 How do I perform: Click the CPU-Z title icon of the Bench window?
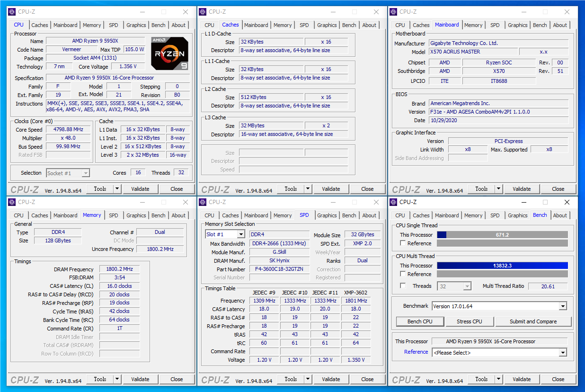(393, 202)
